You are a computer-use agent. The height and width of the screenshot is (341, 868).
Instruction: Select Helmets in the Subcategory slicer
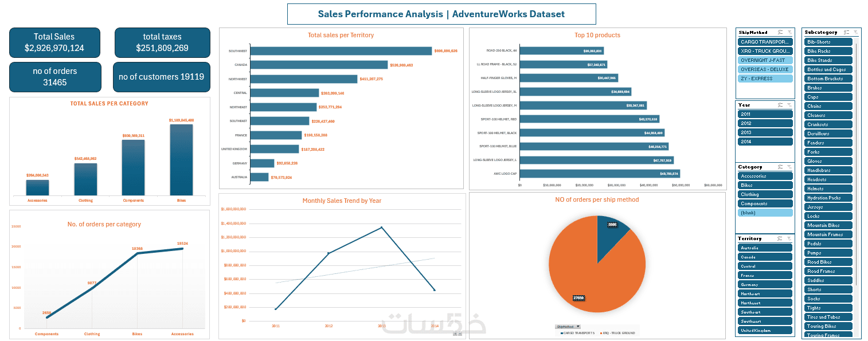[828, 189]
